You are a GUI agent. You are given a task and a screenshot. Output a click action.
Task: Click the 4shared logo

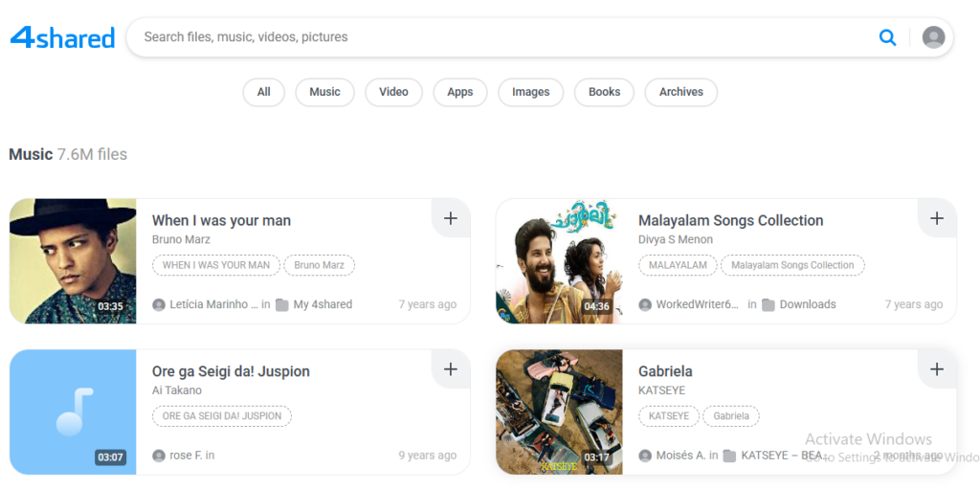(62, 37)
